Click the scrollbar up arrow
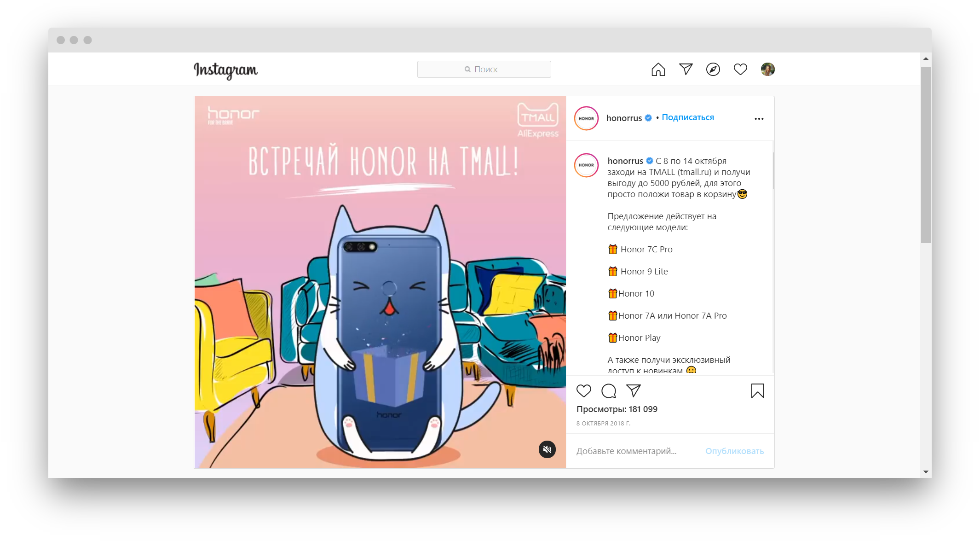 (x=926, y=59)
